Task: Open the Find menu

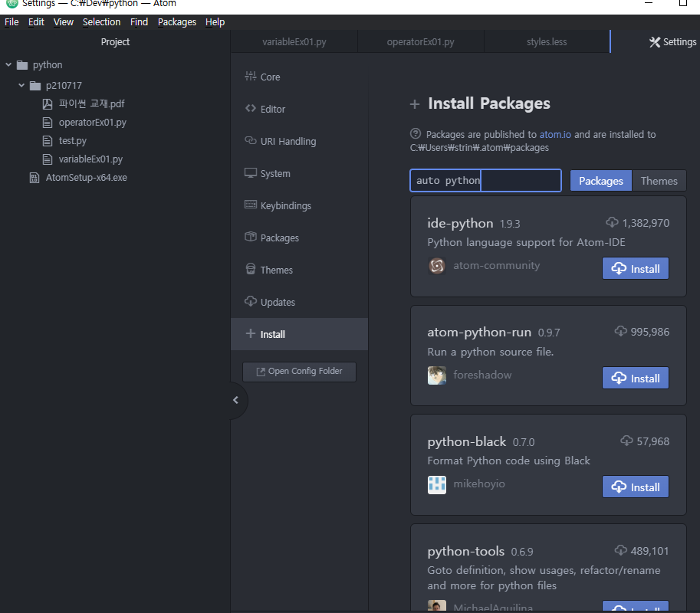Action: [139, 22]
